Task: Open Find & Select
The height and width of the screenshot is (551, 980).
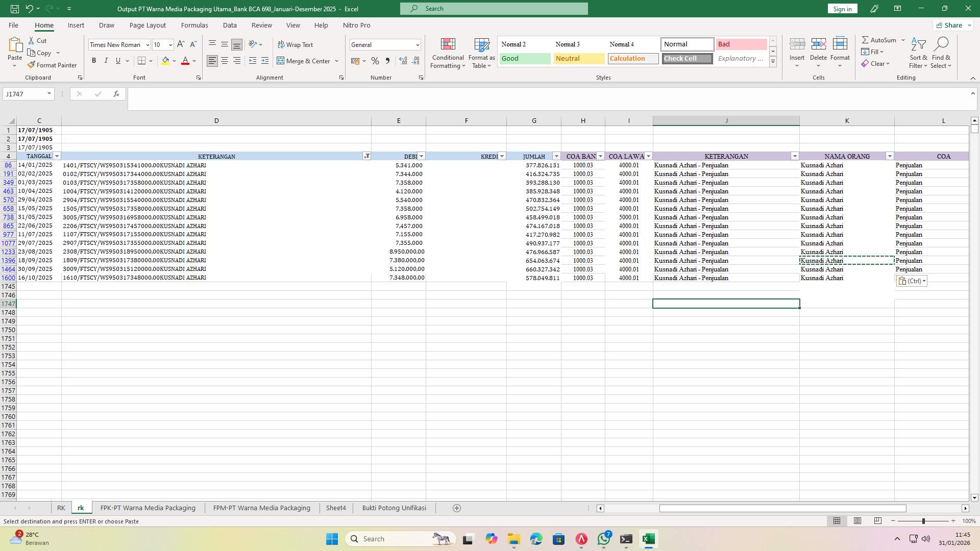Action: pos(942,53)
